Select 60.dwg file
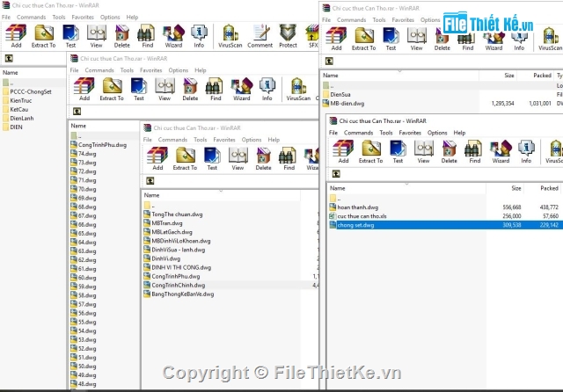Image resolution: width=563 pixels, height=392 pixels. (84, 278)
